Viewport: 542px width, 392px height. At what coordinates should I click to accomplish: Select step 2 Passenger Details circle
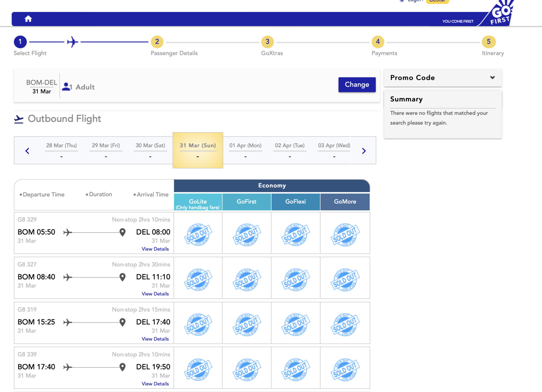(x=157, y=42)
